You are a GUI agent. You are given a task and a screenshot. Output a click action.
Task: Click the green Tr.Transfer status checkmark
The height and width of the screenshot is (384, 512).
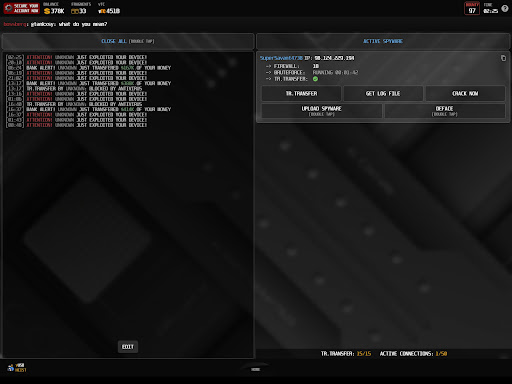(x=315, y=79)
